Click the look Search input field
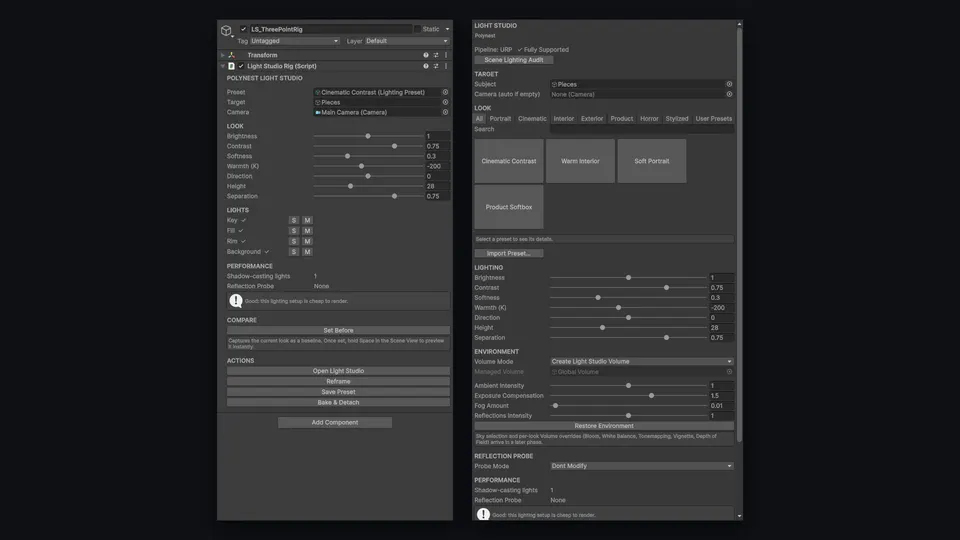960x540 pixels. click(642, 129)
